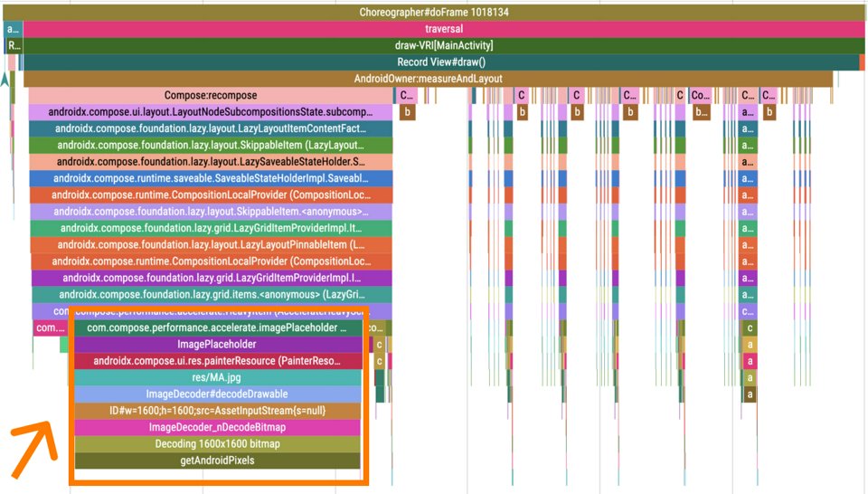Click the orange arrow annotation
Viewport: 868px width, 494px height.
coord(32,451)
